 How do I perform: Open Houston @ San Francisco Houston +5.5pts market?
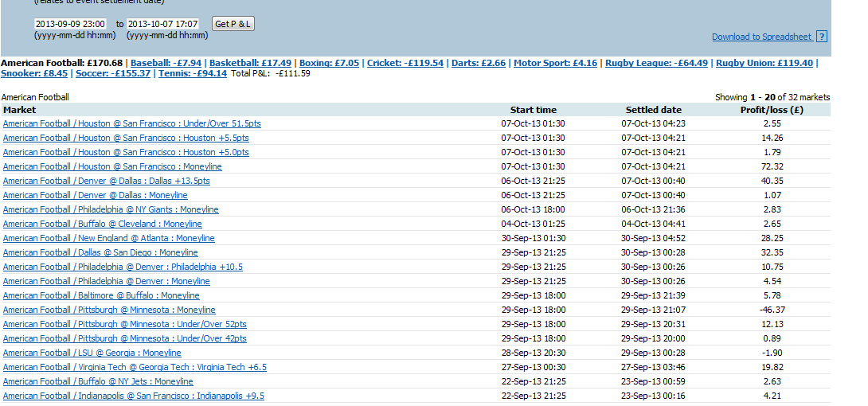pyautogui.click(x=126, y=138)
